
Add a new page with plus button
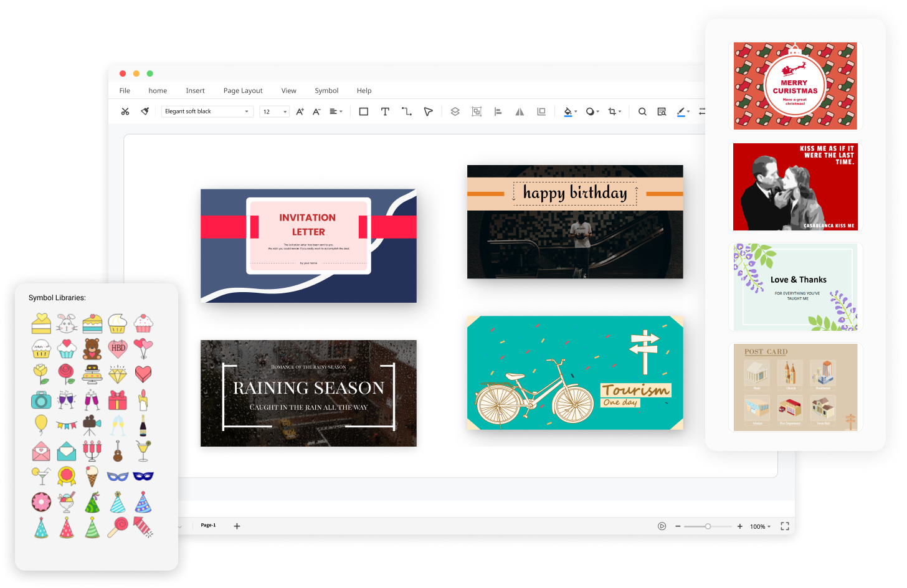point(237,526)
